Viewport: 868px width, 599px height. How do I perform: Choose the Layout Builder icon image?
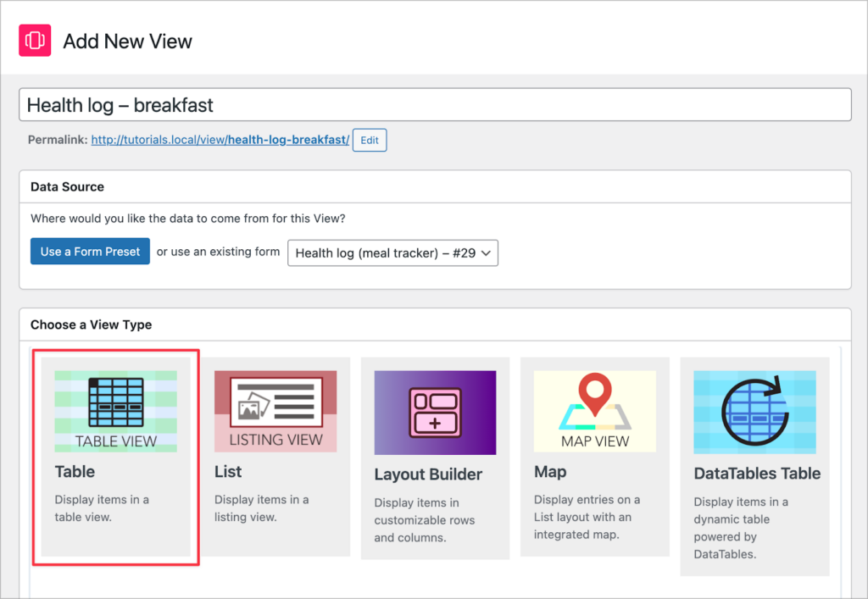point(435,413)
